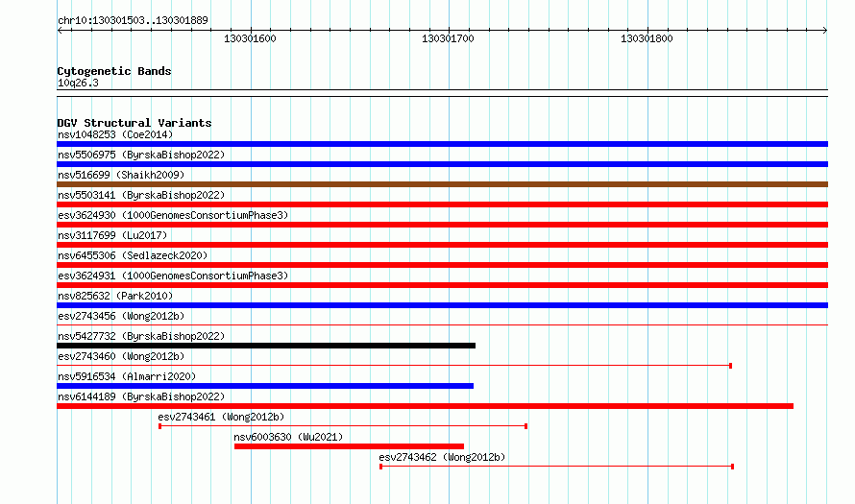Click the thin red line under esv2743460

click(394, 366)
